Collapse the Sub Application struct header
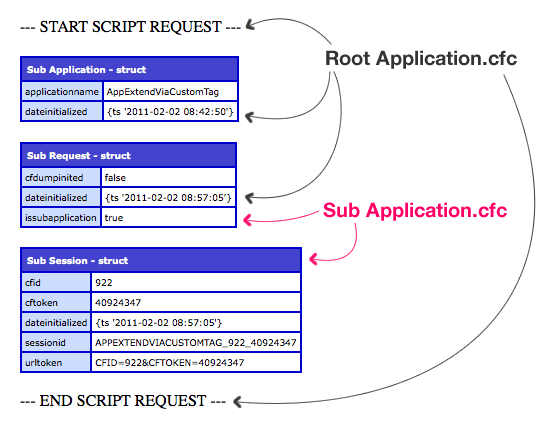This screenshot has height=432, width=545. (x=129, y=70)
